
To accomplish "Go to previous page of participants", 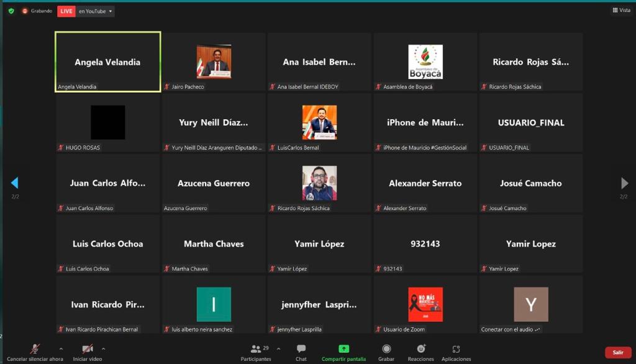I will pyautogui.click(x=14, y=183).
